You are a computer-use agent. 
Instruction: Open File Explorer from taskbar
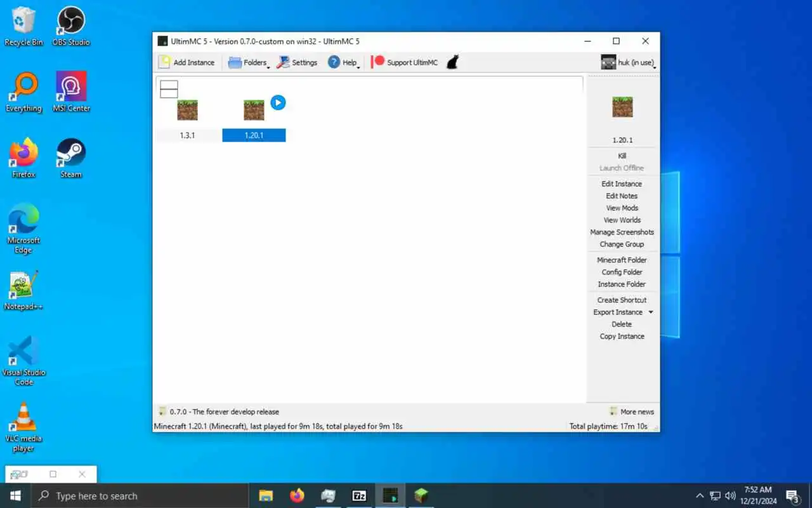point(266,496)
